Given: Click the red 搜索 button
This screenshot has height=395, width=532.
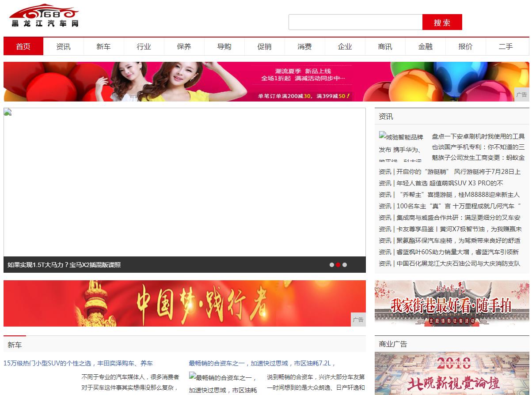Looking at the screenshot, I should [442, 22].
